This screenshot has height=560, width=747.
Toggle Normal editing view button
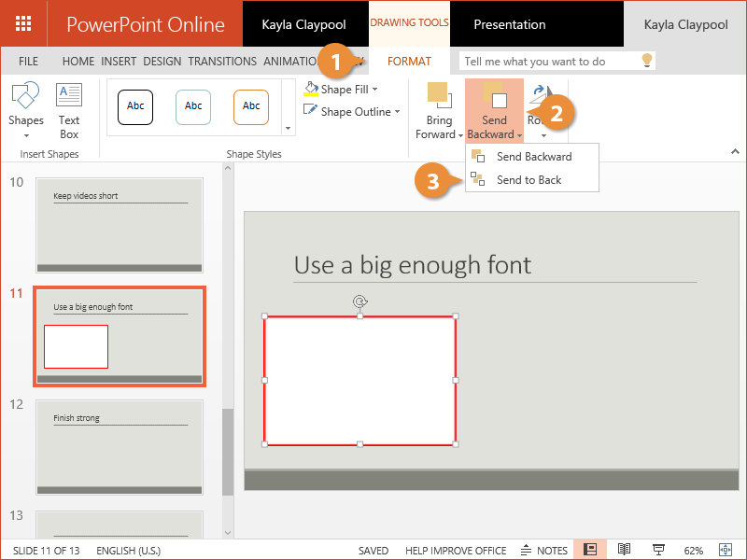[590, 551]
